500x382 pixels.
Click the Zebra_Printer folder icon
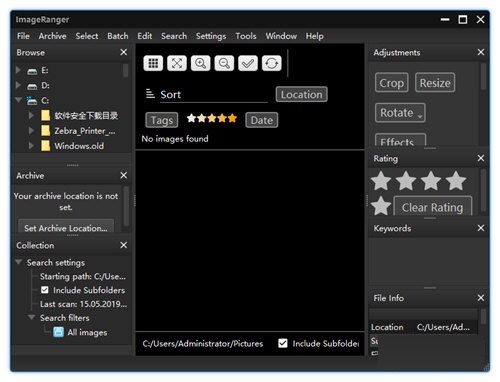click(x=45, y=131)
